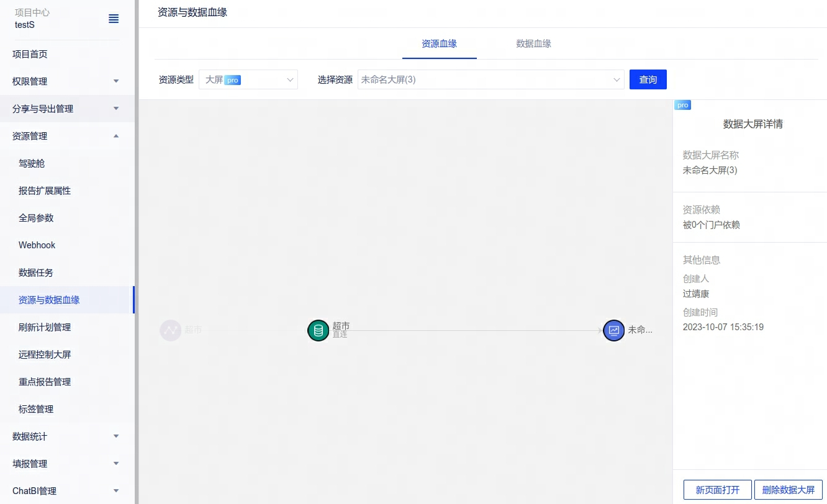
Task: Click the faded 超市 source node icon
Action: click(x=170, y=330)
